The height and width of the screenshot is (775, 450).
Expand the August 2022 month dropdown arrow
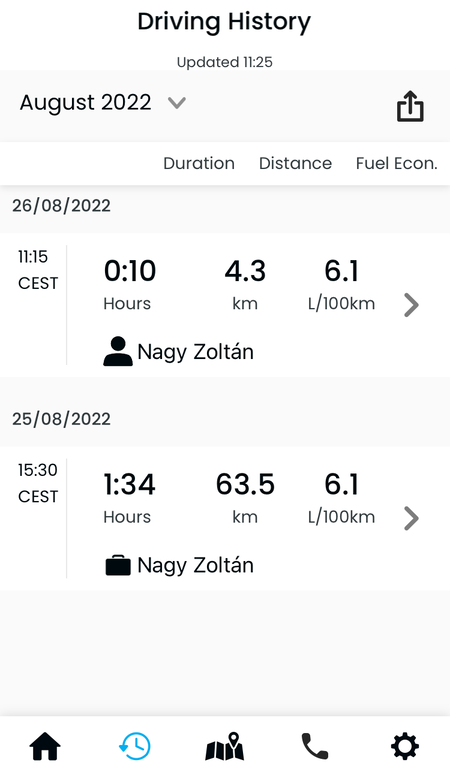(177, 103)
